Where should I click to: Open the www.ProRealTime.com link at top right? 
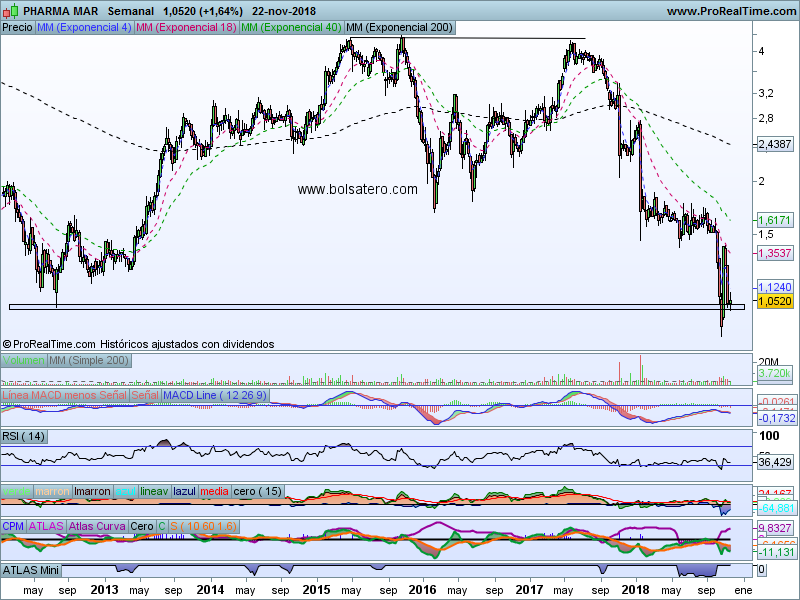730,11
